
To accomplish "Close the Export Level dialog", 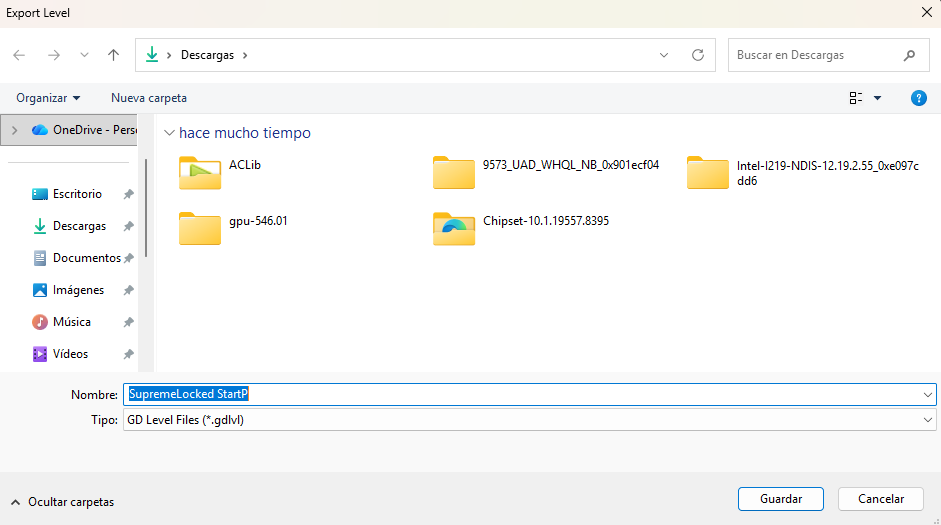I will coord(927,13).
